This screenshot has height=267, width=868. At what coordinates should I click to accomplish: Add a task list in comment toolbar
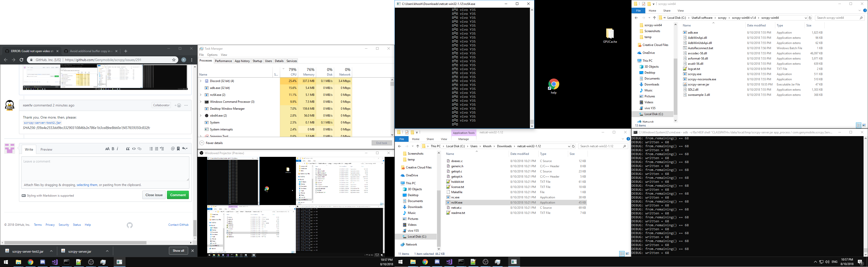(162, 149)
